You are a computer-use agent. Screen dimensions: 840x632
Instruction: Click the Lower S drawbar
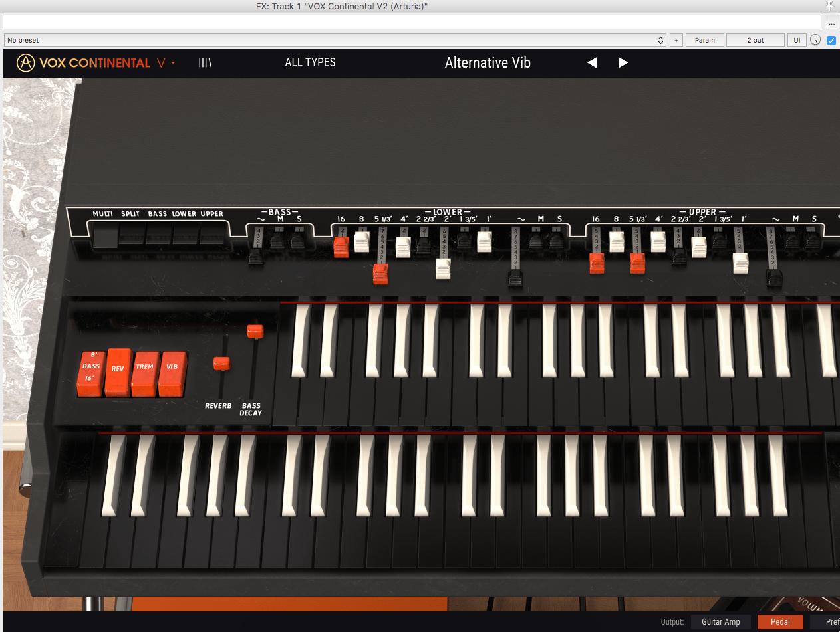pos(557,241)
